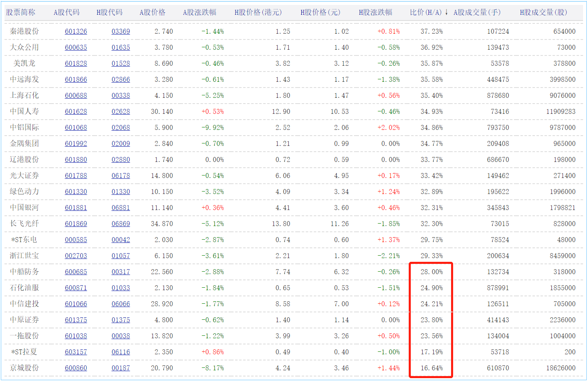
Task: Open A-share code 601326 link
Action: (76, 31)
